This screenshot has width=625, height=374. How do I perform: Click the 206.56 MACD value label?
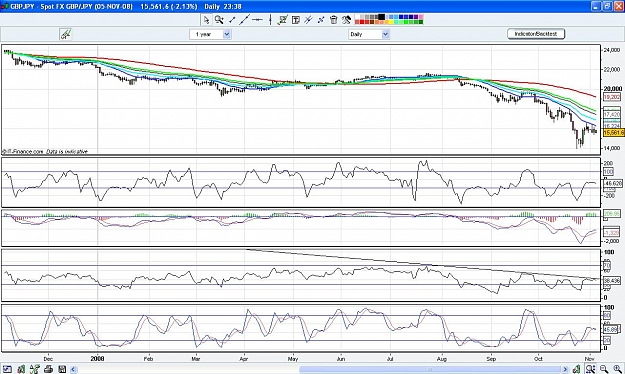pyautogui.click(x=612, y=214)
